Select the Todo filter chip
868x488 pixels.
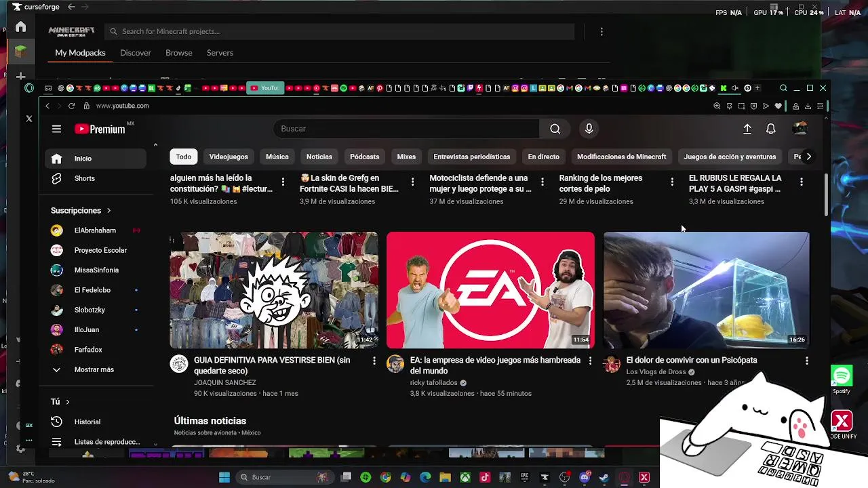click(x=184, y=157)
